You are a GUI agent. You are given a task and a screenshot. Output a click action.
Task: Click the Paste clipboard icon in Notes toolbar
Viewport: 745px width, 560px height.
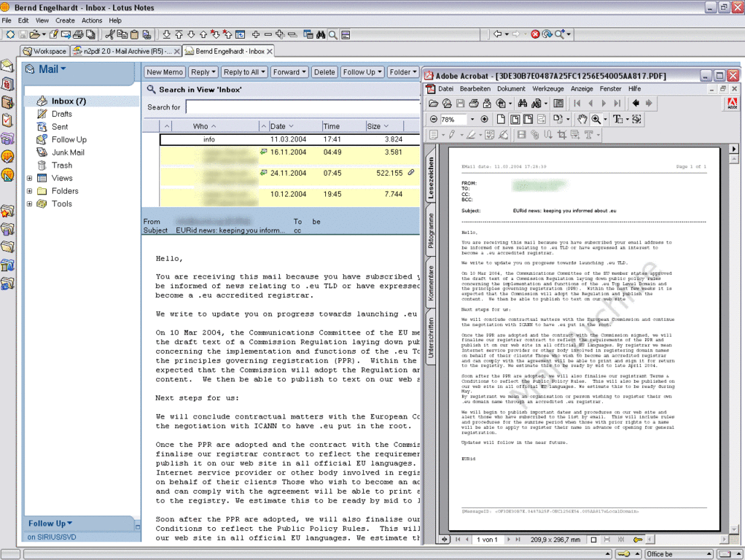[134, 34]
